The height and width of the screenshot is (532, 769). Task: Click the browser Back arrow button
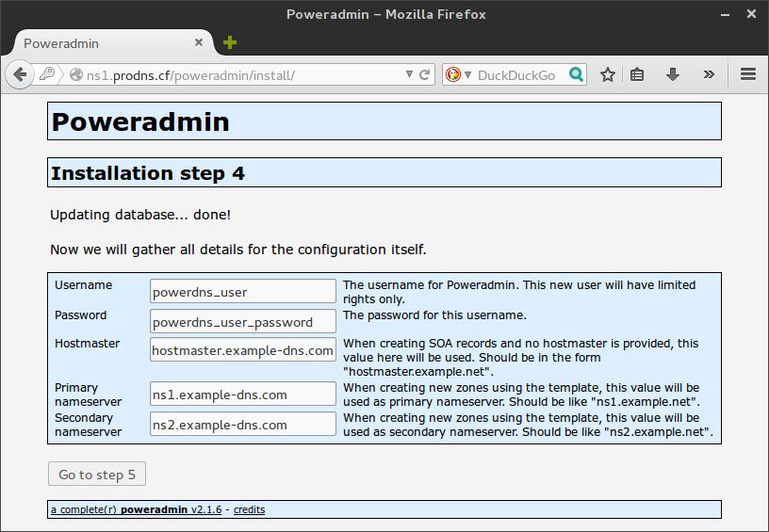[20, 74]
